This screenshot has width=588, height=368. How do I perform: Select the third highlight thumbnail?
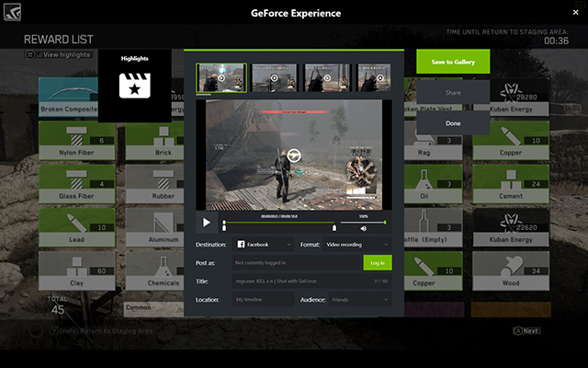(x=327, y=77)
